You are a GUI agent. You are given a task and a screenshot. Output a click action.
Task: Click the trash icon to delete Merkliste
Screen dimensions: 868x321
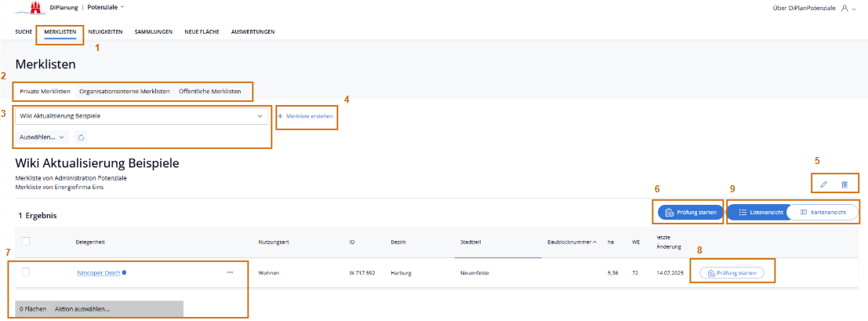(x=844, y=184)
